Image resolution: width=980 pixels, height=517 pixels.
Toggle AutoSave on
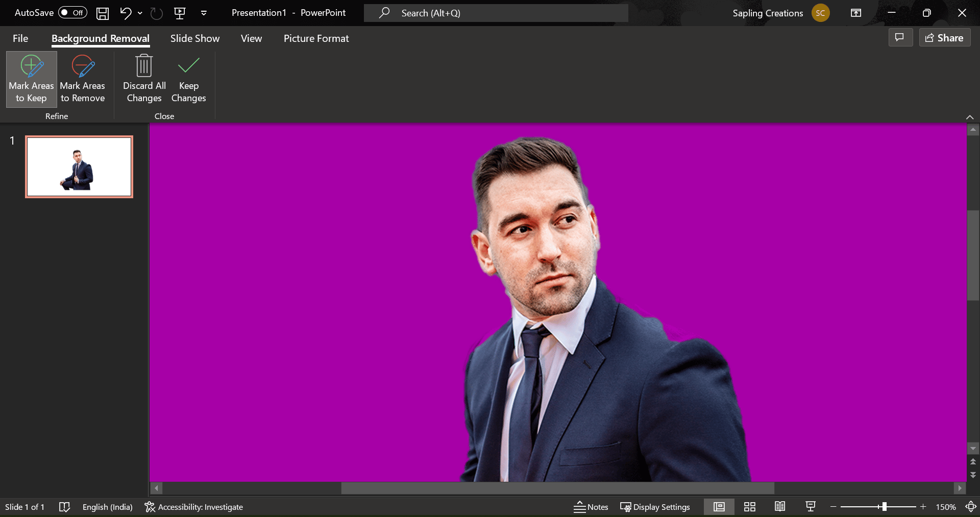[x=71, y=12]
